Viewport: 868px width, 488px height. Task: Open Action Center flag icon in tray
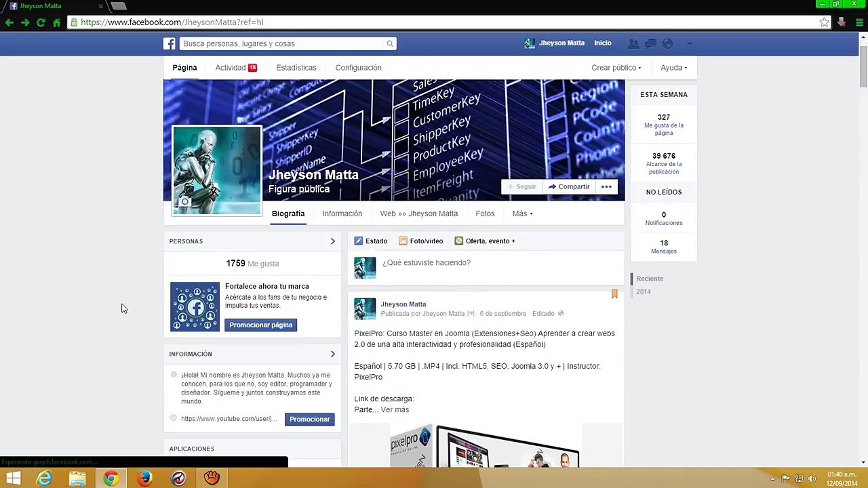786,479
